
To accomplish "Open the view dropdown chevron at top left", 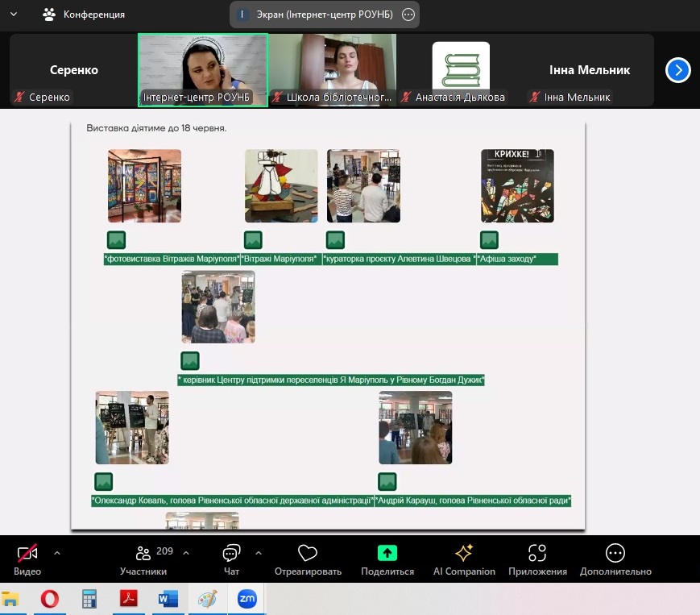I will (14, 14).
